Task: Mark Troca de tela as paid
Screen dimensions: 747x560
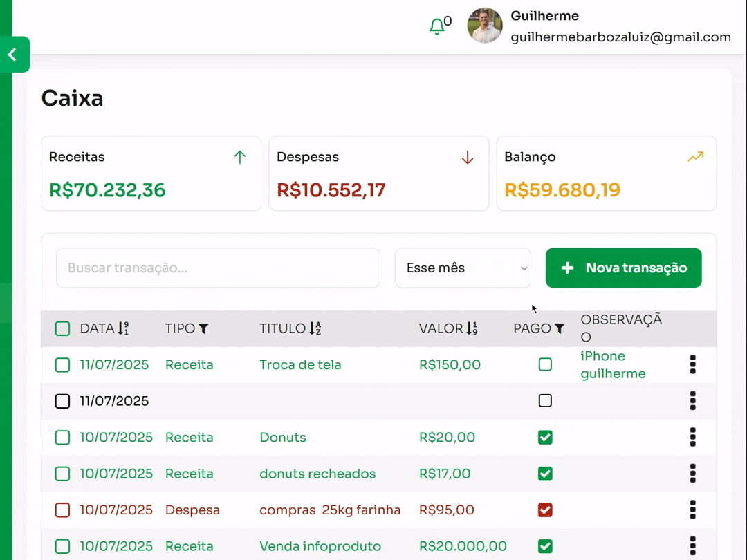Action: pyautogui.click(x=545, y=364)
